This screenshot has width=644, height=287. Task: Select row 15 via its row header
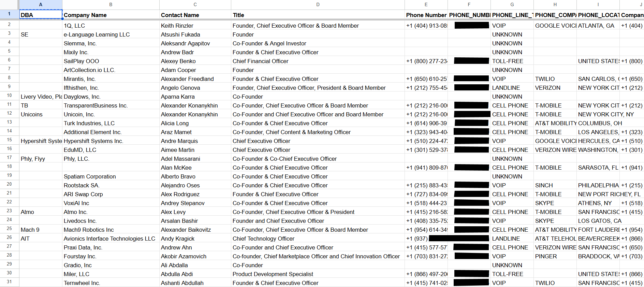click(9, 140)
